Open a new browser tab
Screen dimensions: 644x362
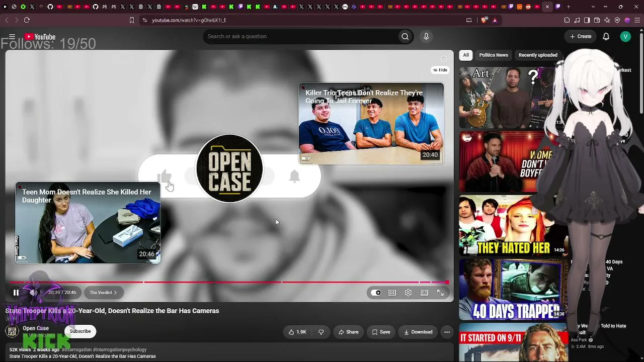coord(569,7)
